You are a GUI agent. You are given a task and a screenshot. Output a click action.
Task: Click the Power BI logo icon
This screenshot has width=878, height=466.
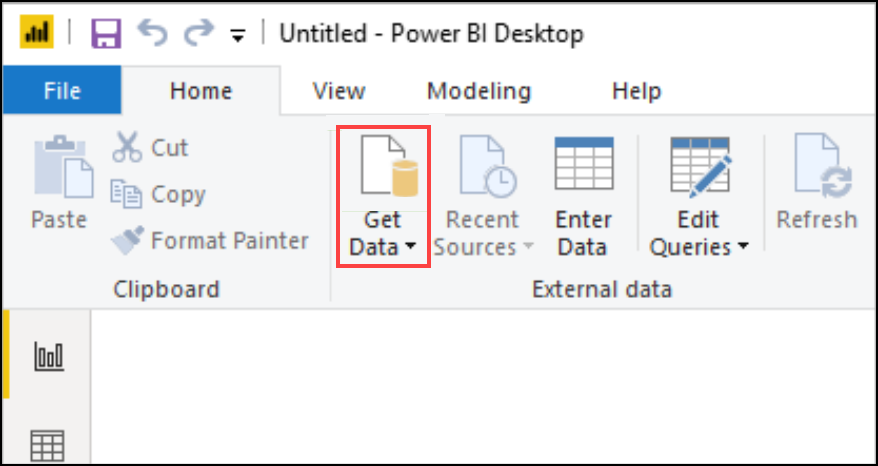37,34
